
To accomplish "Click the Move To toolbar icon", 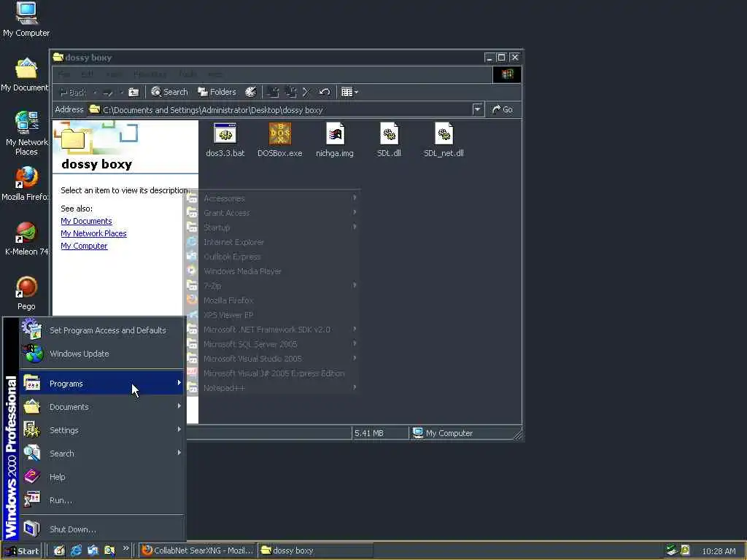I will pyautogui.click(x=273, y=92).
